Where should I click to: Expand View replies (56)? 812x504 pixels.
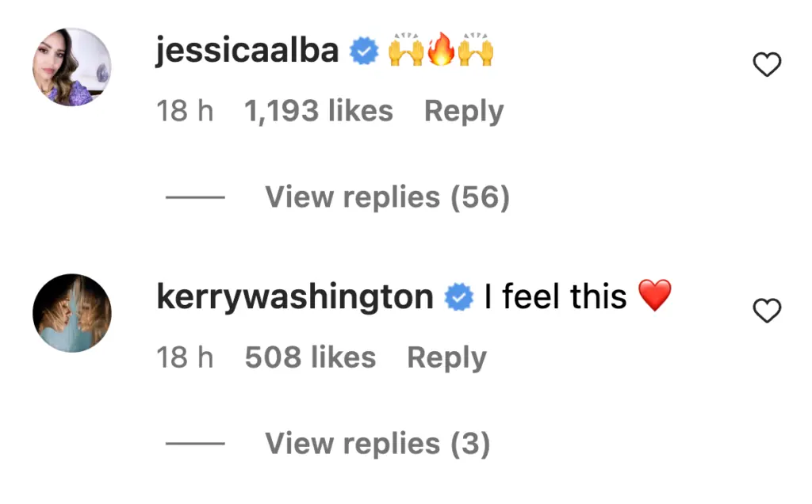coord(387,197)
